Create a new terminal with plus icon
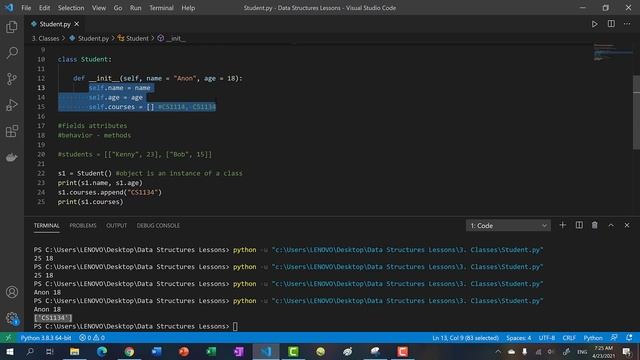 point(562,225)
